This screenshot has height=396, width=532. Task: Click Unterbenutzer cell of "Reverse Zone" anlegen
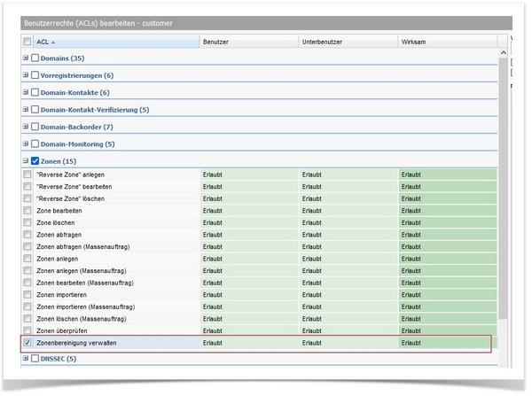[348, 175]
